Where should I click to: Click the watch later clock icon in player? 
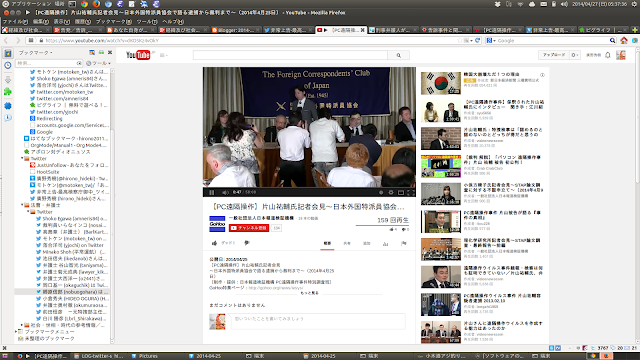381,192
